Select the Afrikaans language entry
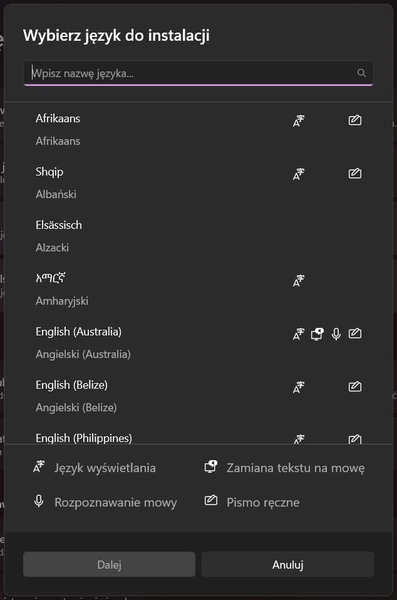The height and width of the screenshot is (600, 397). click(198, 130)
